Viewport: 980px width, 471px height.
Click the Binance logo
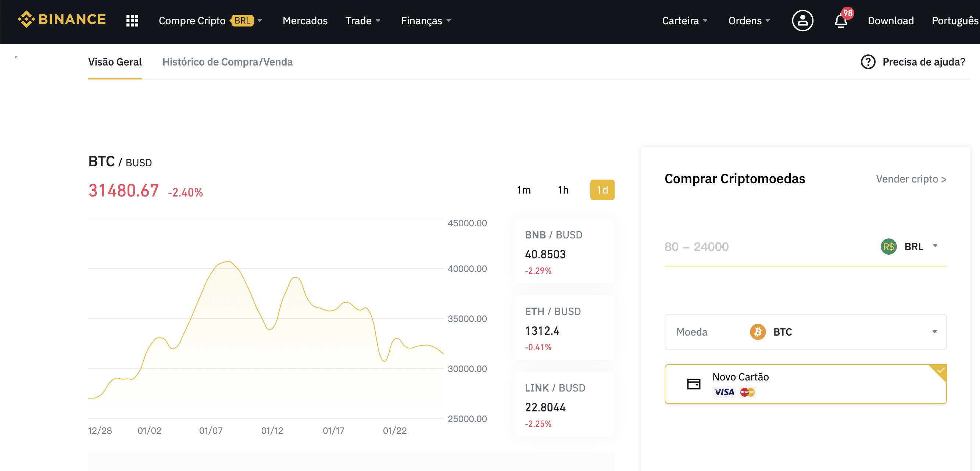point(62,20)
